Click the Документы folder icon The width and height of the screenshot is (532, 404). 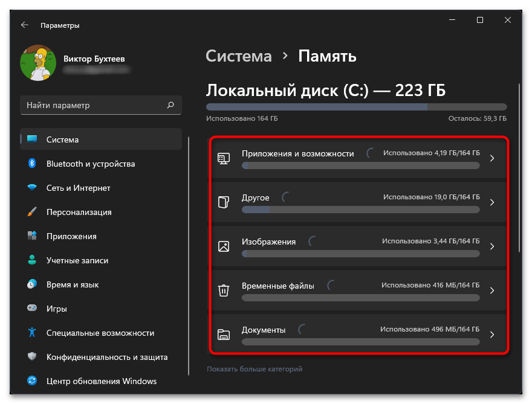tap(224, 335)
